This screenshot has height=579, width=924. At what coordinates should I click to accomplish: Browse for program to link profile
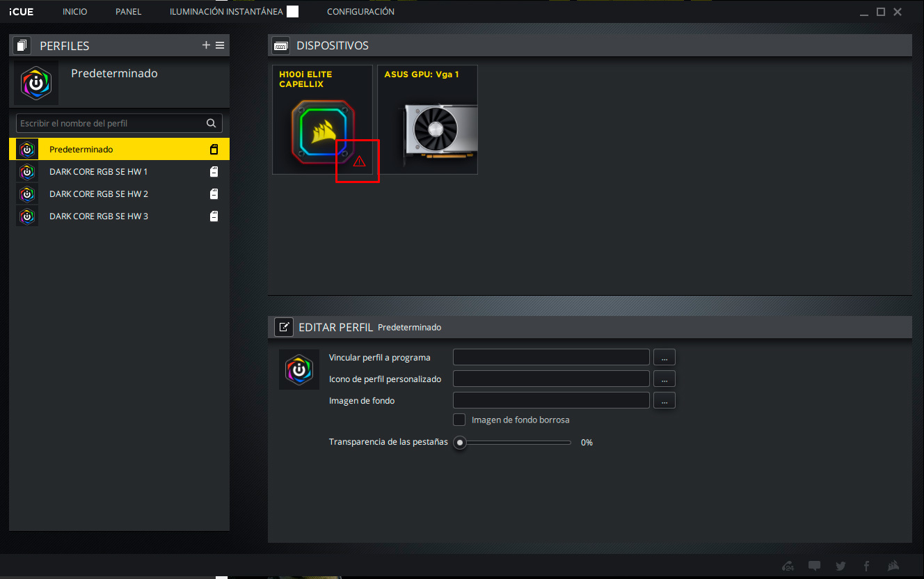(664, 358)
